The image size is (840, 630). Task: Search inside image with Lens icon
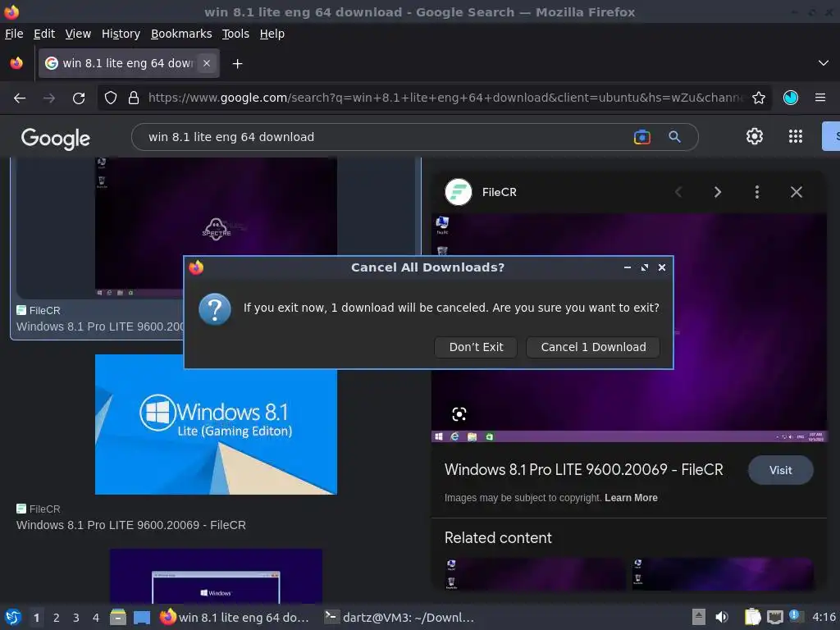(x=459, y=413)
